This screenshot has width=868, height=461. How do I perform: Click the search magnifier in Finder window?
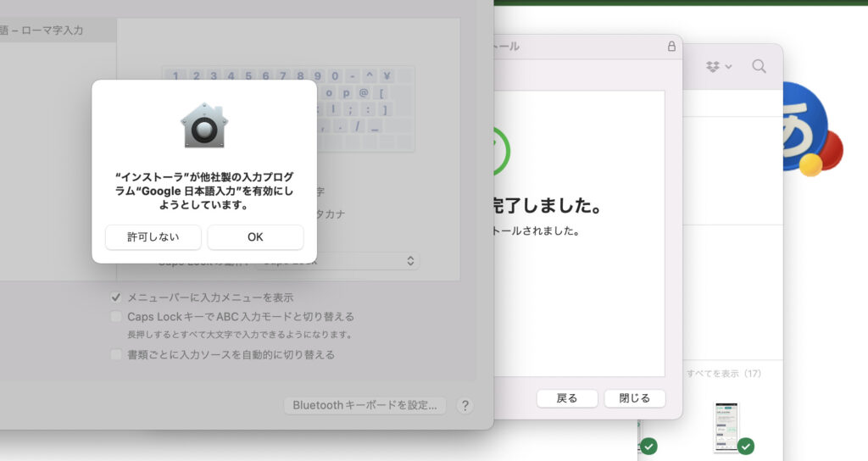[x=759, y=66]
